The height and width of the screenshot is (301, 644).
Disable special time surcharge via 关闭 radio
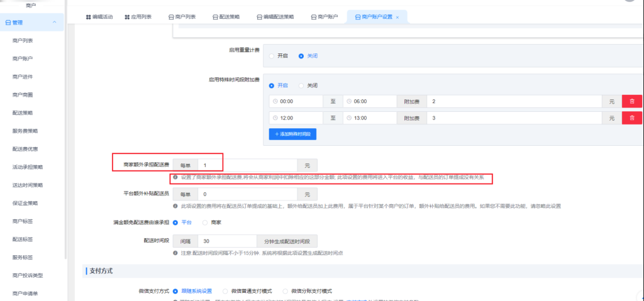coord(301,85)
